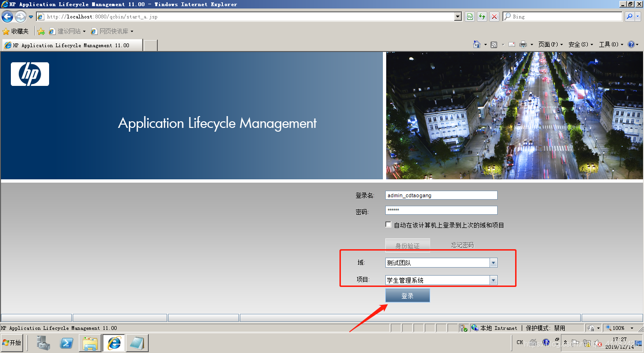Image resolution: width=644 pixels, height=353 pixels.
Task: Click the Print printer icon
Action: click(523, 44)
